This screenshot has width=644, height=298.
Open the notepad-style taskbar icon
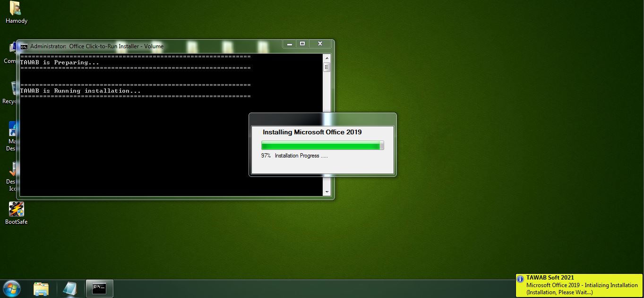[x=70, y=289]
